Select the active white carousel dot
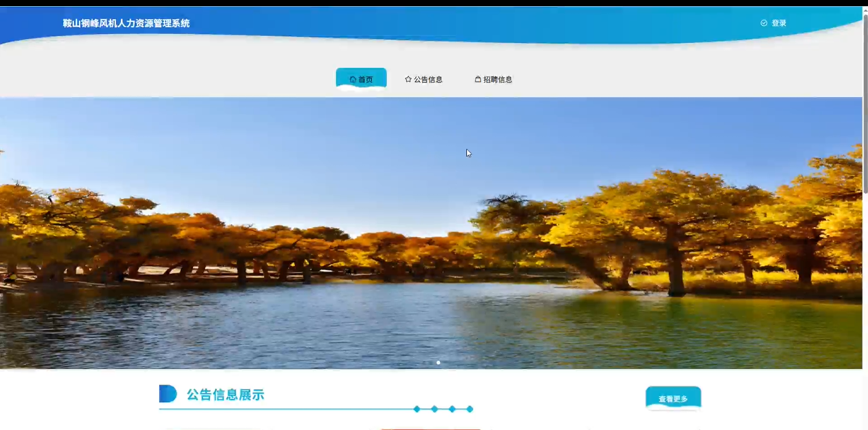The height and width of the screenshot is (430, 868). coord(438,363)
